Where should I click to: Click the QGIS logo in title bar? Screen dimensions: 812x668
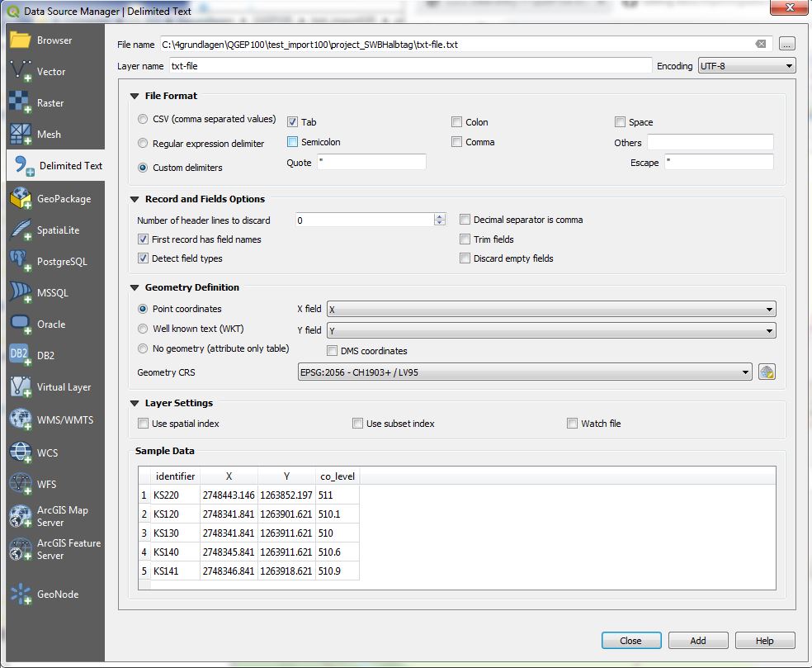click(12, 11)
